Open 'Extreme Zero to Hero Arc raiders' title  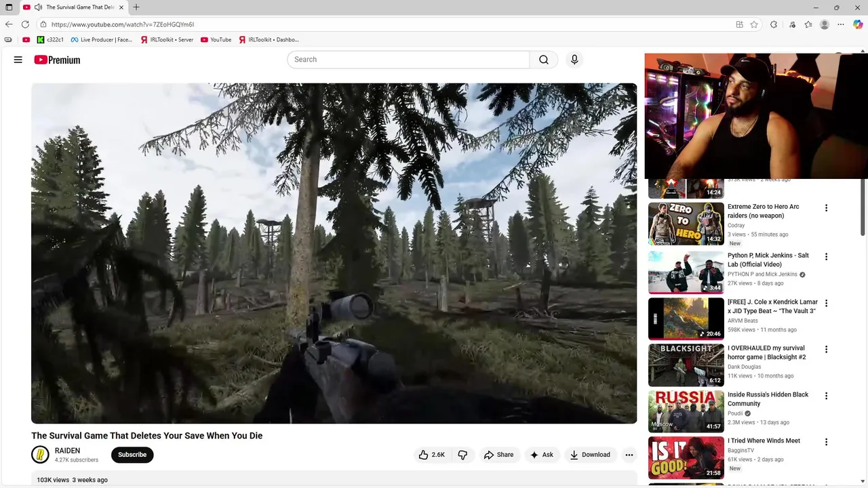[763, 211]
